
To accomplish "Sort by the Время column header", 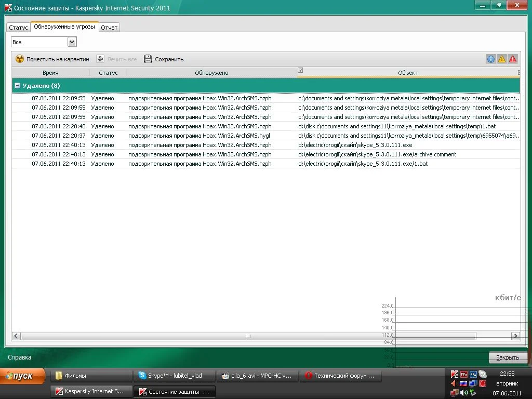I will (50, 73).
